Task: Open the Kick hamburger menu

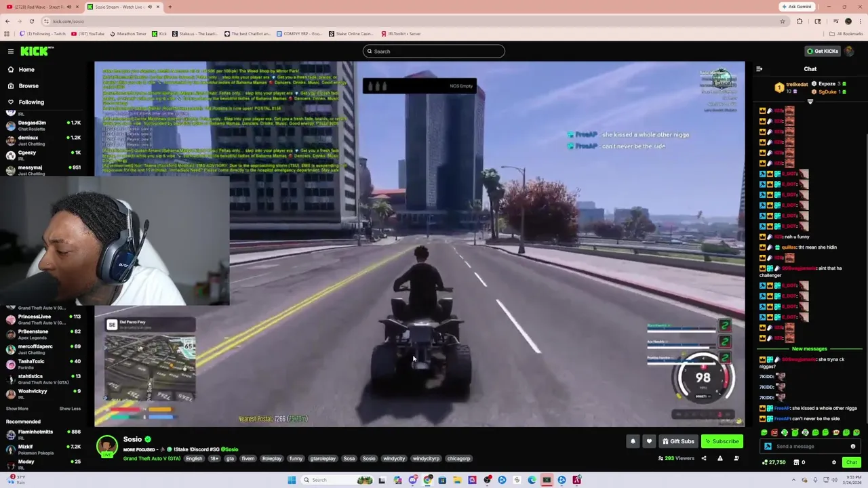Action: (11, 51)
